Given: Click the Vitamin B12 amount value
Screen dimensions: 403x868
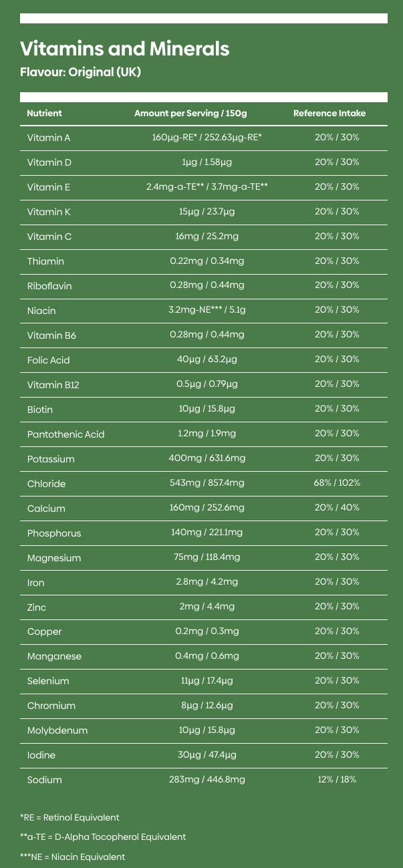Looking at the screenshot, I should [x=207, y=384].
